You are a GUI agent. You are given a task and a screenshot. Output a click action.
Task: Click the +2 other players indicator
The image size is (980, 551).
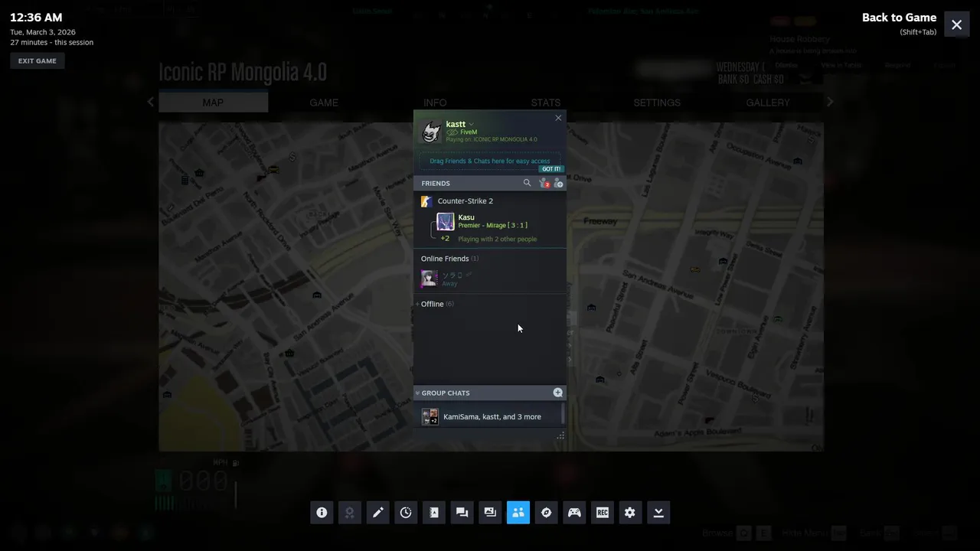(x=445, y=239)
